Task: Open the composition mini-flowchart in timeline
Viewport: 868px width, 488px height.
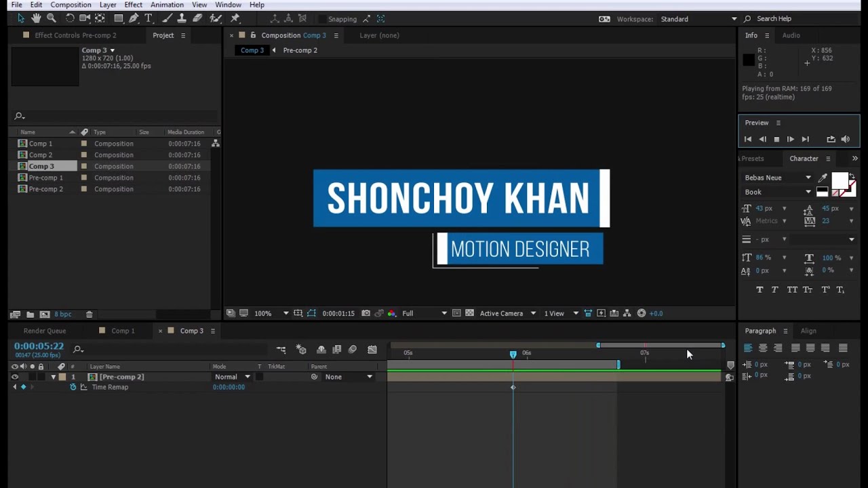Action: coord(281,350)
